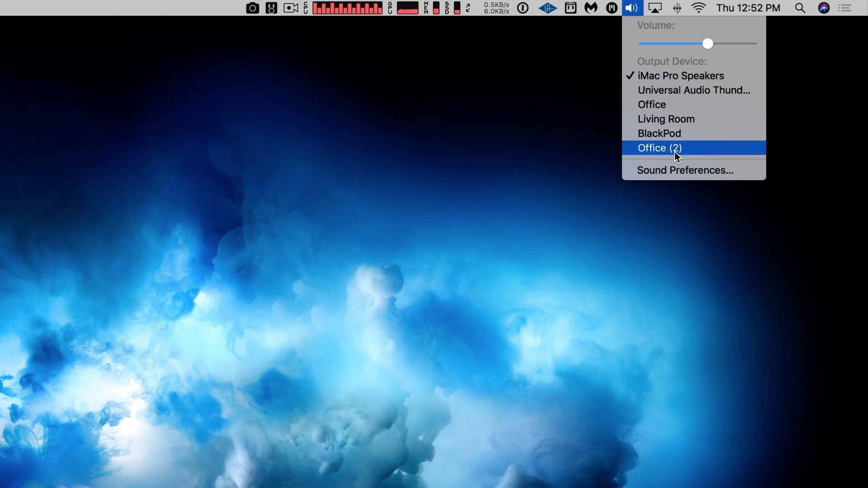This screenshot has height=488, width=868.
Task: Expand the CPU usage graph monitor
Action: point(347,8)
